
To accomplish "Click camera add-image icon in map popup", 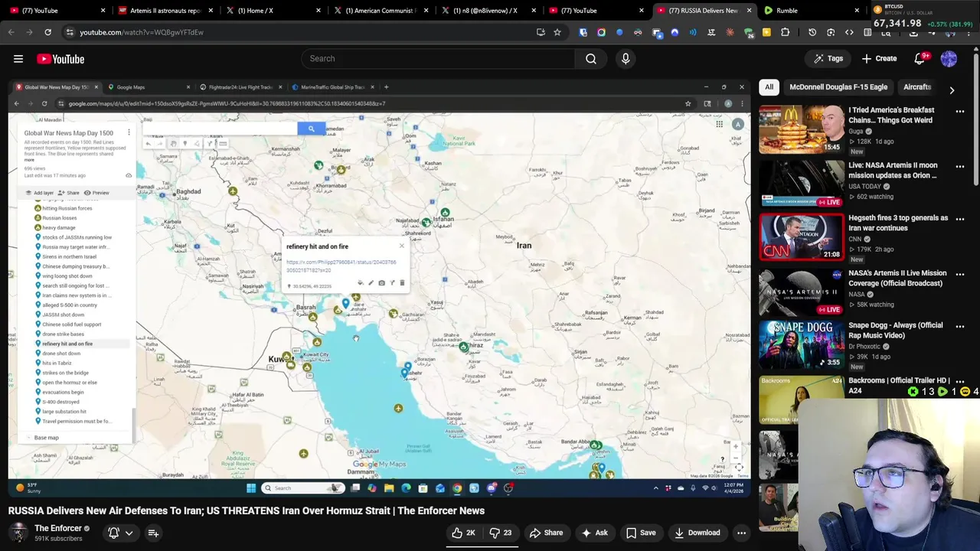I will tap(381, 283).
